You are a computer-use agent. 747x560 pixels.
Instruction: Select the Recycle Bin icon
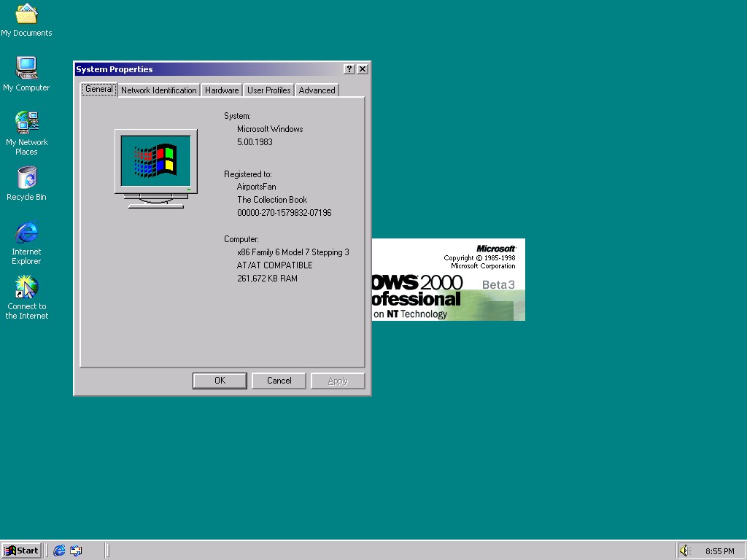[x=27, y=183]
